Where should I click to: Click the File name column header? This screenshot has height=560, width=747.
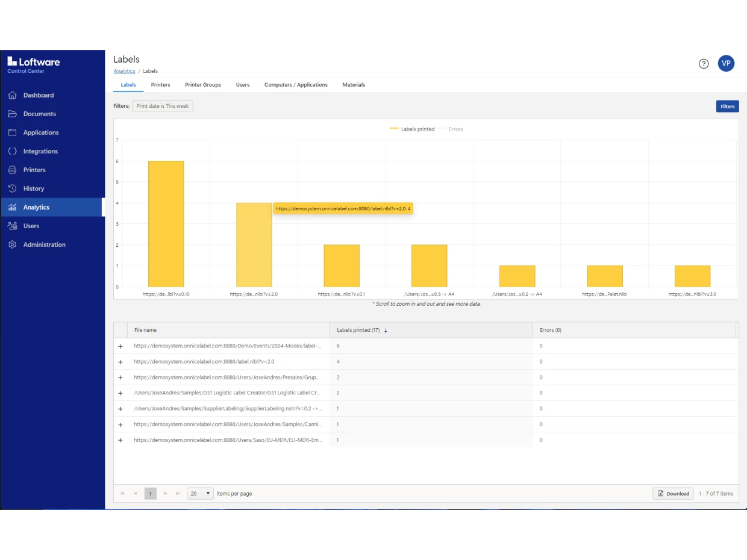(x=228, y=330)
